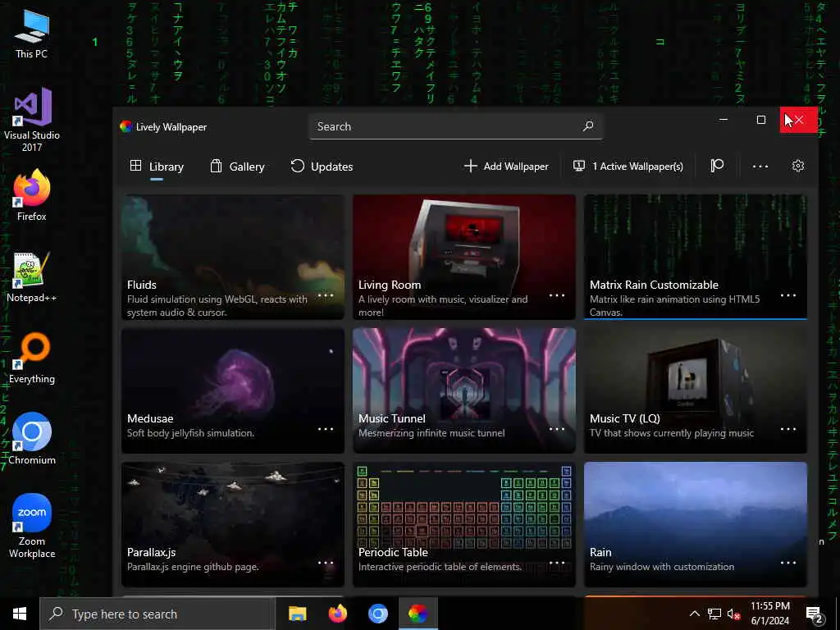Open options for the Music Tunnel wallpaper
This screenshot has width=840, height=630.
point(557,429)
